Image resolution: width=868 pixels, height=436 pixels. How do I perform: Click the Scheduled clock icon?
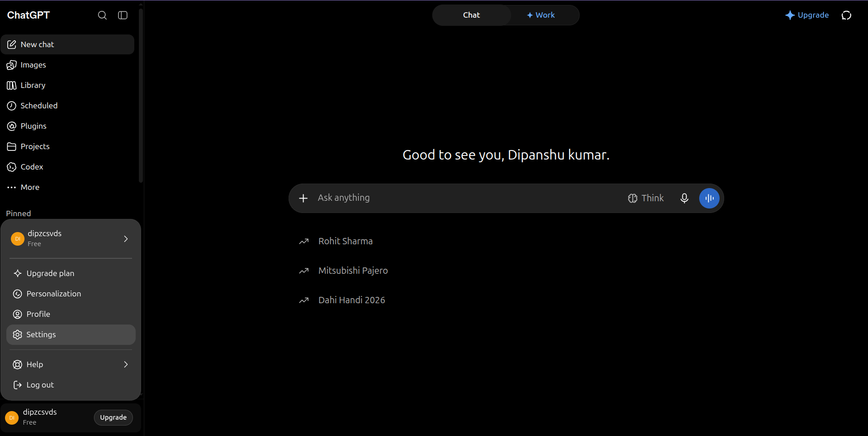pos(12,106)
